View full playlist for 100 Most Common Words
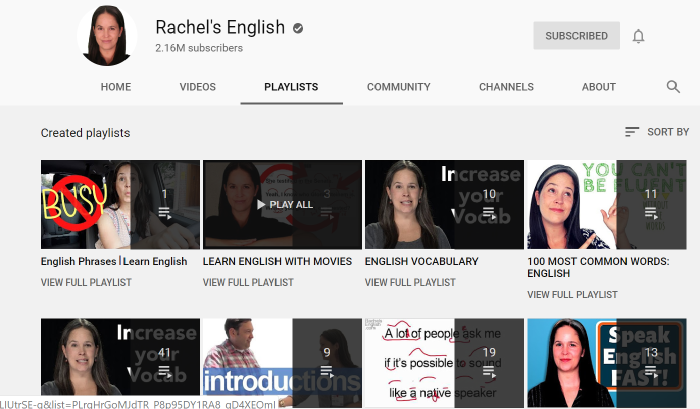Viewport: 700px width, 409px height. click(572, 295)
